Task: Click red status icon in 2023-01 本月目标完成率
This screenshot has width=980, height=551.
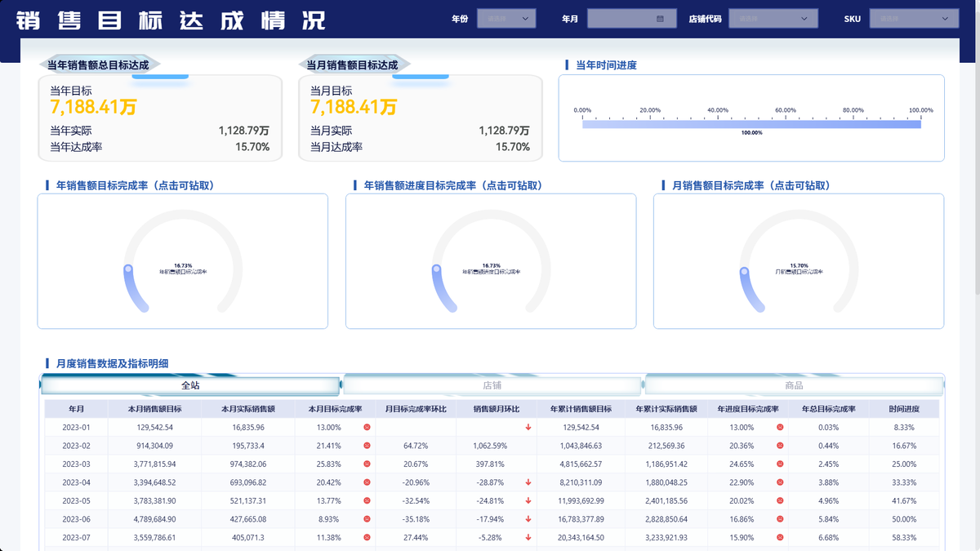Action: click(x=367, y=427)
